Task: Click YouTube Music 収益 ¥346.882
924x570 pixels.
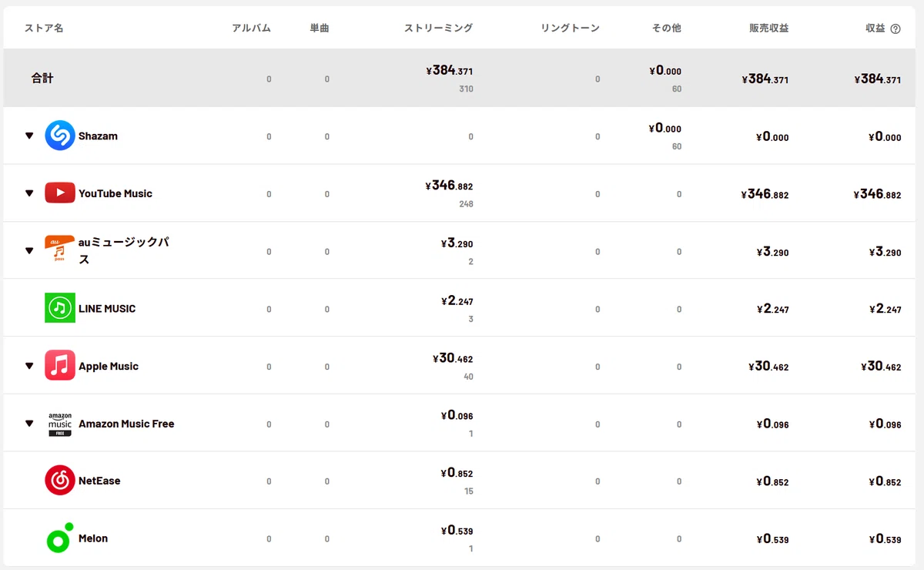Action: point(877,194)
